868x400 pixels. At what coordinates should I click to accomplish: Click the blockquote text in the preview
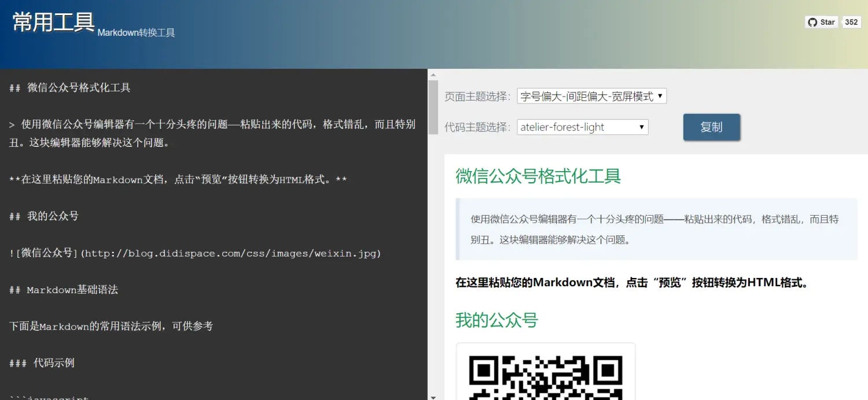point(654,229)
